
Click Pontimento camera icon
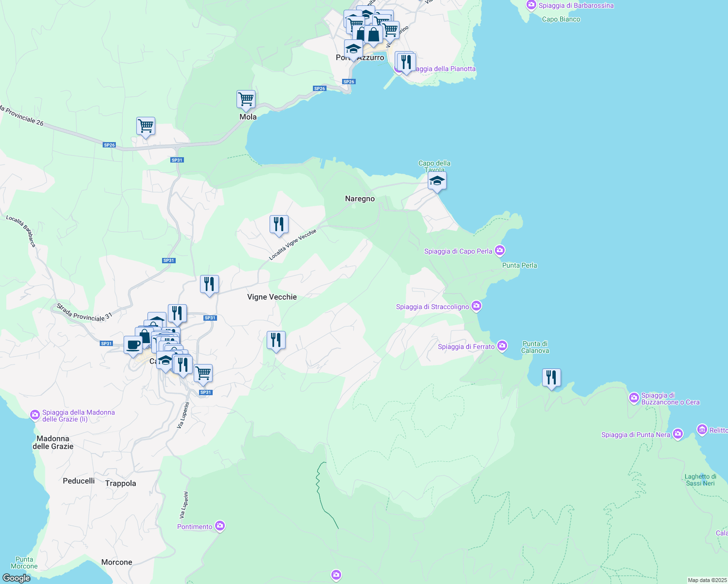pyautogui.click(x=220, y=526)
